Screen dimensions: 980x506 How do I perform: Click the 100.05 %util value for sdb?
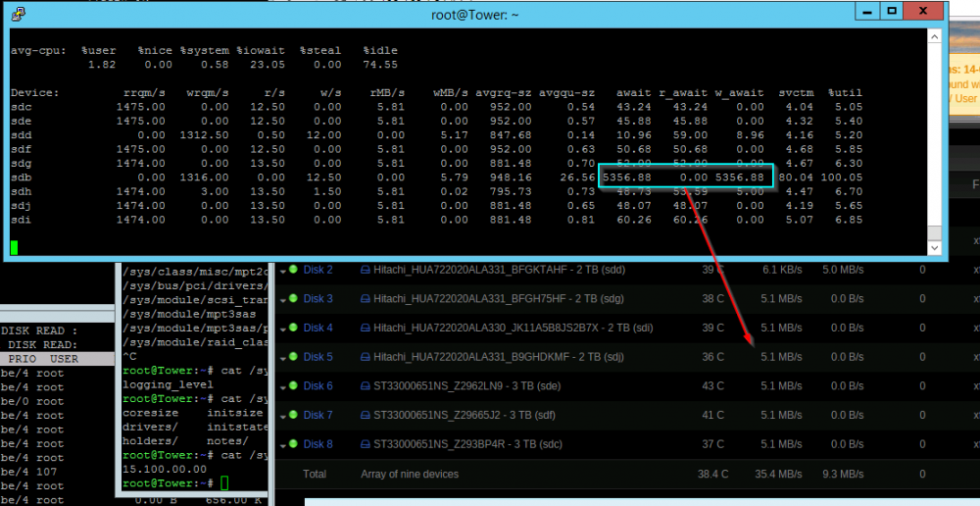[x=842, y=177]
